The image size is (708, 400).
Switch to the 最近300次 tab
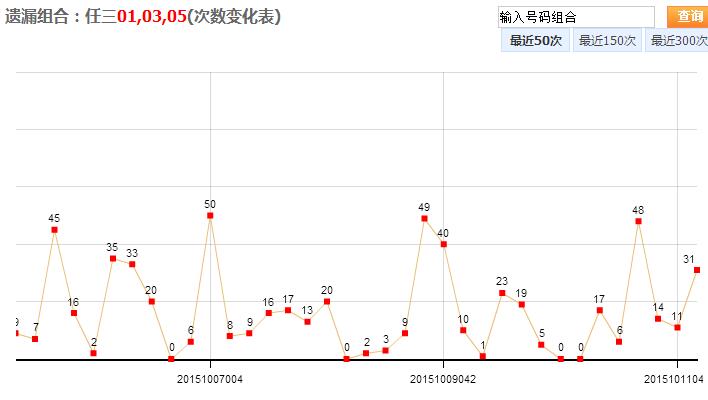(x=677, y=41)
